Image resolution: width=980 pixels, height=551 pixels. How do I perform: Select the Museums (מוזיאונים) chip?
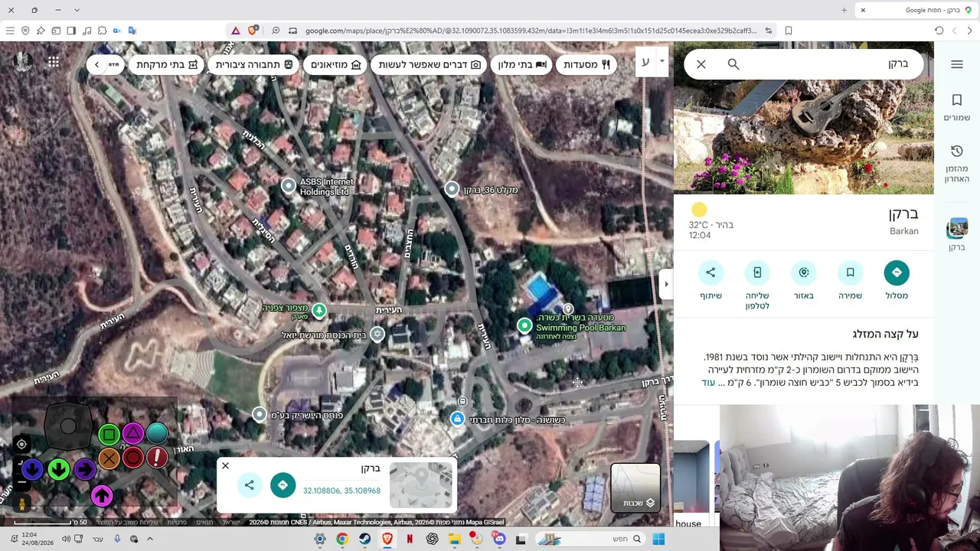click(x=336, y=64)
